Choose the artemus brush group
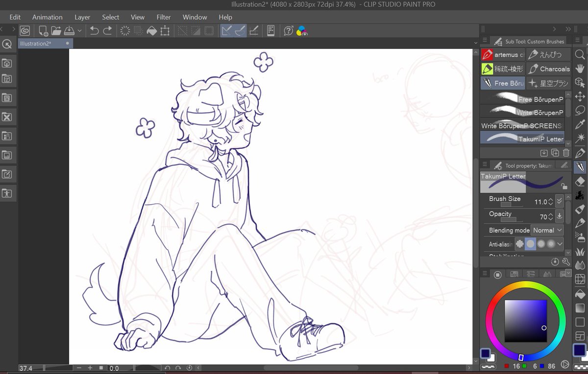 pyautogui.click(x=503, y=55)
